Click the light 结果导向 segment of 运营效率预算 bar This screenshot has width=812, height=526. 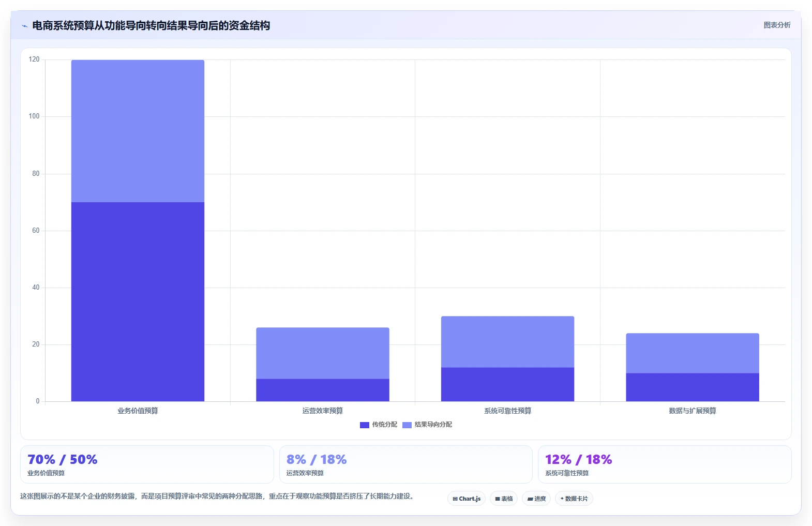[323, 353]
